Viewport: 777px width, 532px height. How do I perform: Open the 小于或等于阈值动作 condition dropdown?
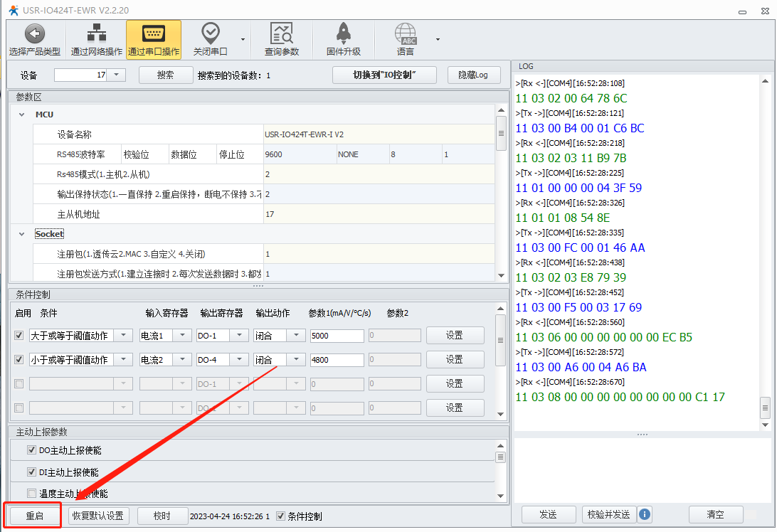123,360
